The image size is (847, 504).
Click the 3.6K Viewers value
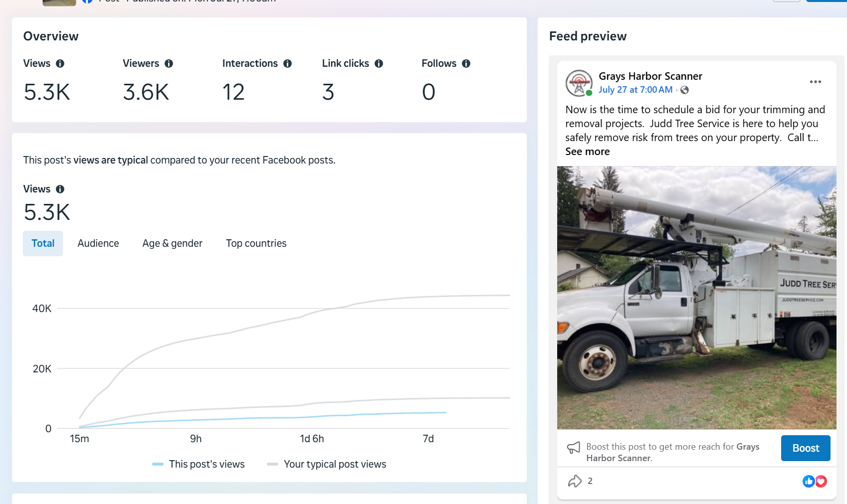146,92
